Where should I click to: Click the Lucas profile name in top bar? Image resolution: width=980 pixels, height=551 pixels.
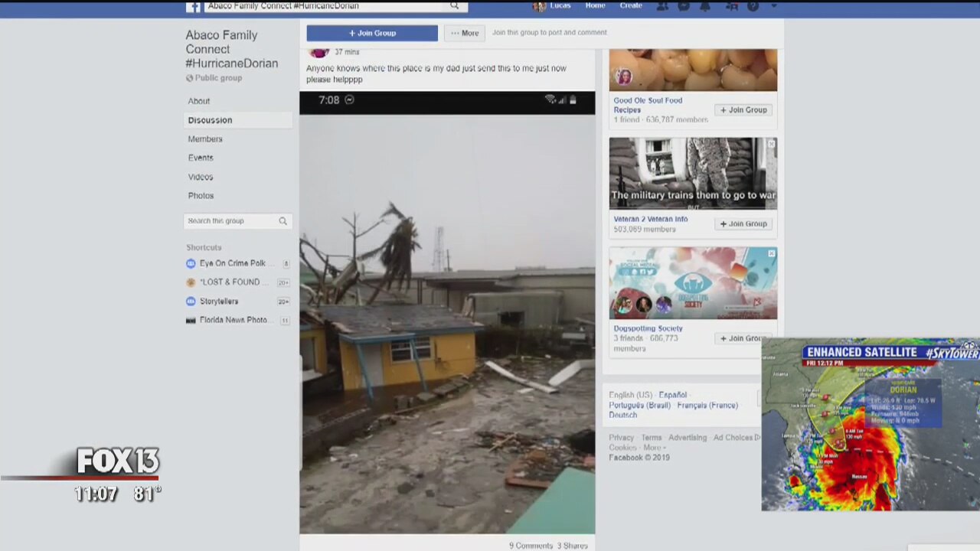tap(560, 6)
